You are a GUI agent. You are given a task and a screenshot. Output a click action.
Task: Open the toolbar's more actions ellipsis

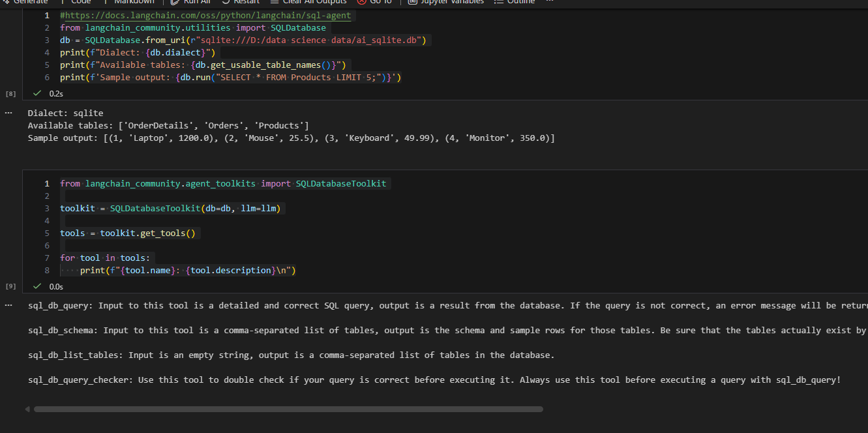pos(550,2)
